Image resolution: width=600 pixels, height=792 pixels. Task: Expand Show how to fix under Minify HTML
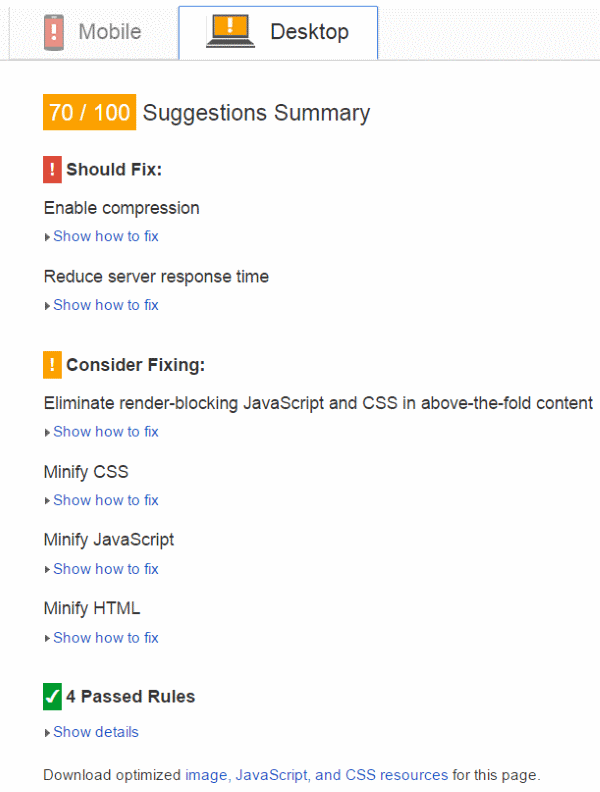pyautogui.click(x=106, y=637)
